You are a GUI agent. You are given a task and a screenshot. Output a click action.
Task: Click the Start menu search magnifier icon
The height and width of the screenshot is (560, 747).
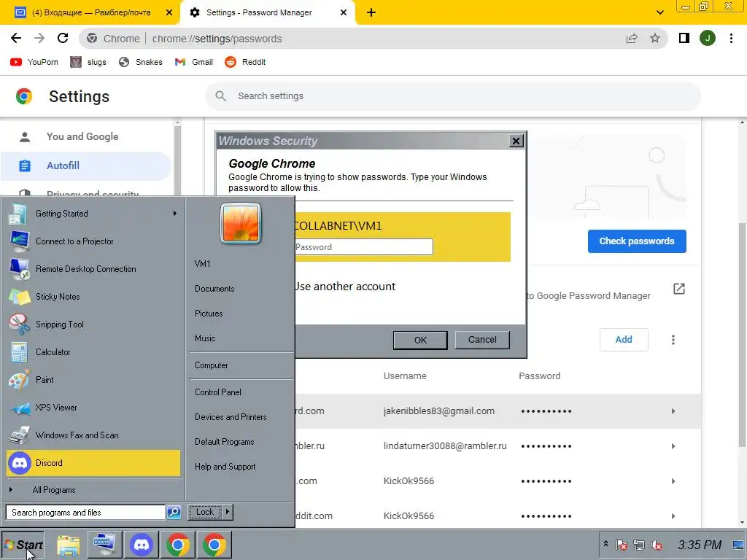coord(174,512)
